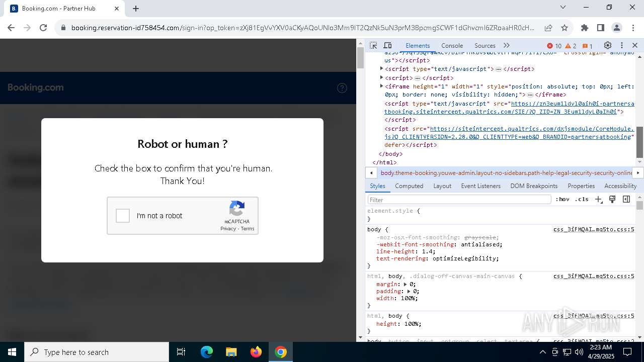Open a new browser tab
The width and height of the screenshot is (644, 362).
pyautogui.click(x=136, y=9)
